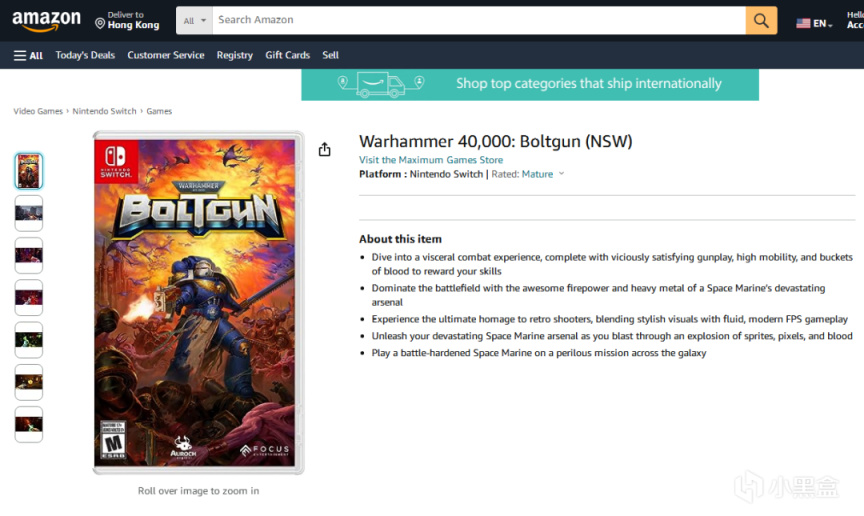Click the share icon beside cover
The width and height of the screenshot is (864, 516).
click(x=325, y=149)
